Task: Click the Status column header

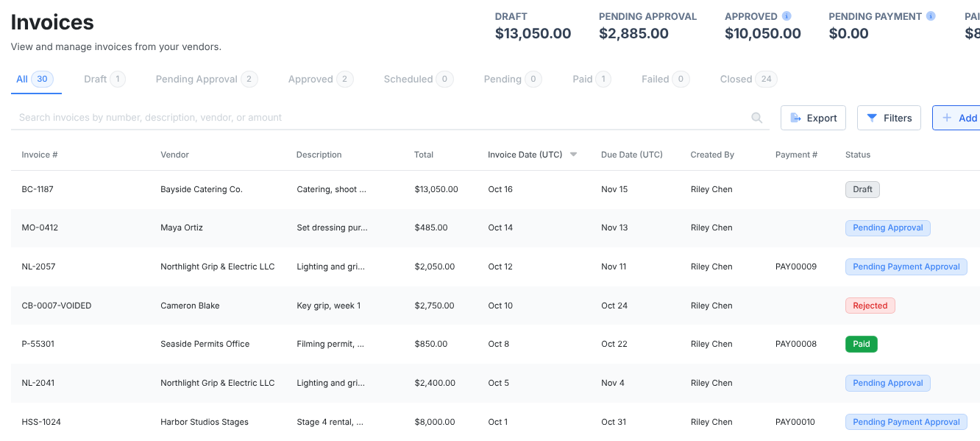Action: 858,155
